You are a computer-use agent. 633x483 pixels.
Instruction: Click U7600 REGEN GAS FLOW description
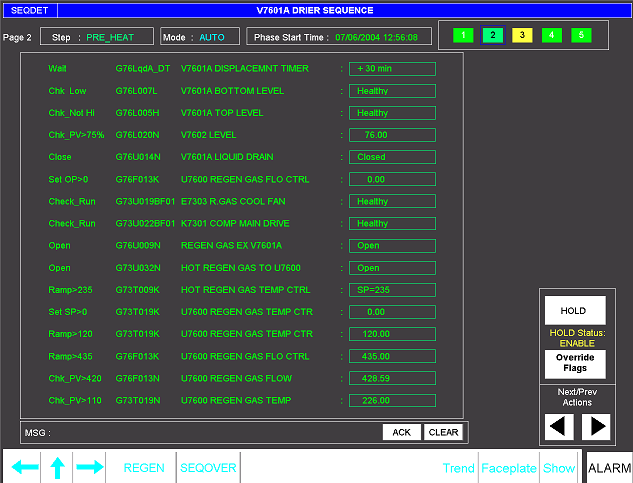pyautogui.click(x=236, y=378)
